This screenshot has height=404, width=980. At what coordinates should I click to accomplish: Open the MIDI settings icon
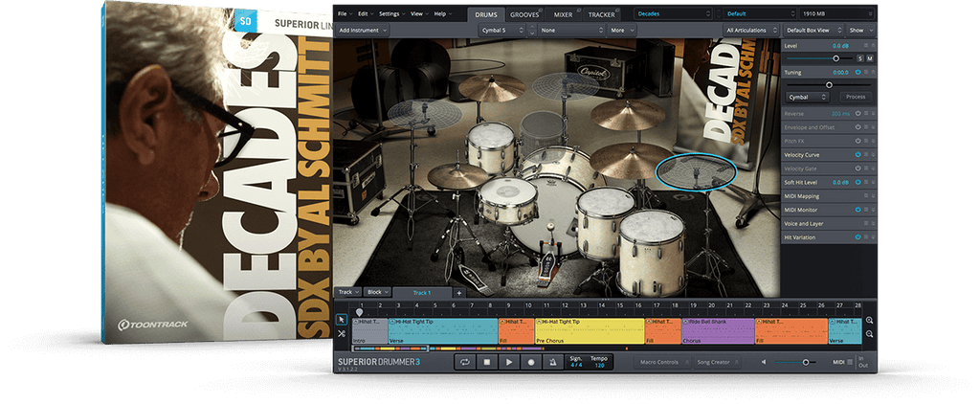pos(850,362)
